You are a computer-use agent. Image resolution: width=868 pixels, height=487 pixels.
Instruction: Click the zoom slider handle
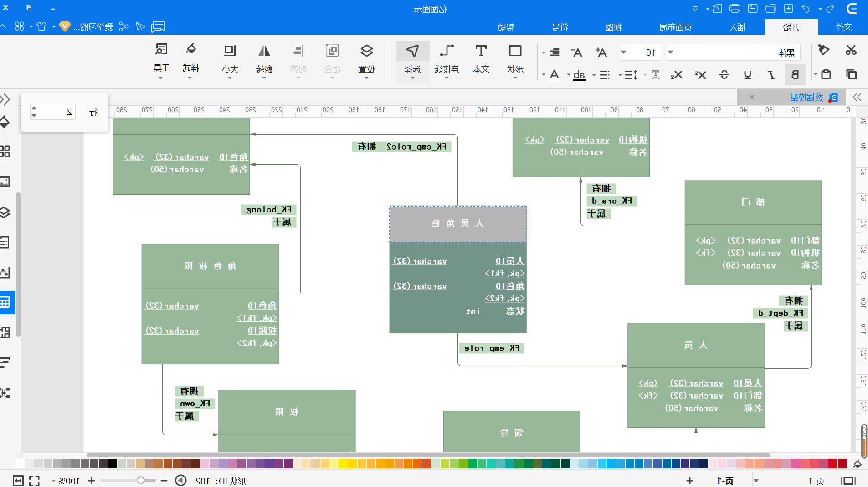pos(140,480)
